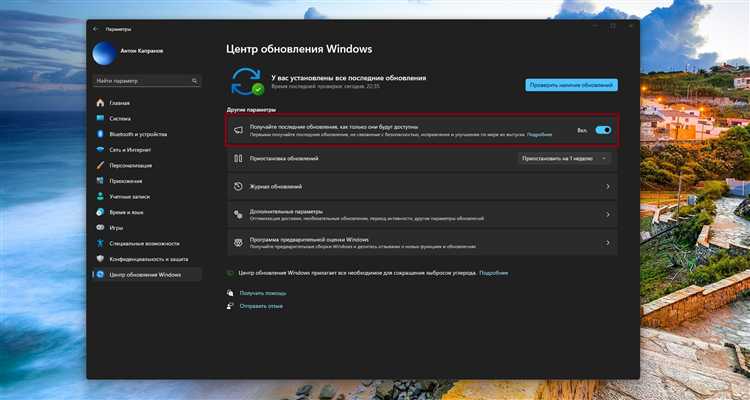Open Подробнее link about carbon emissions

coord(493,273)
